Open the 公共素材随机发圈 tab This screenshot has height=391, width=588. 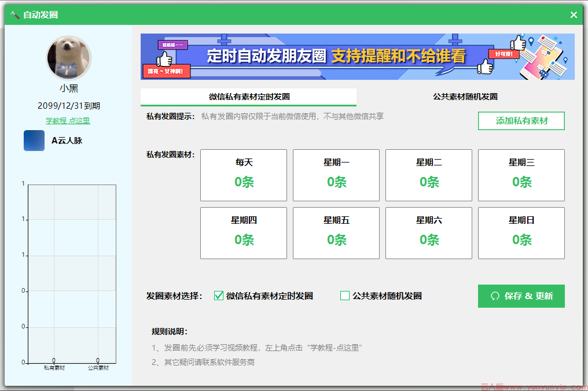pos(465,97)
